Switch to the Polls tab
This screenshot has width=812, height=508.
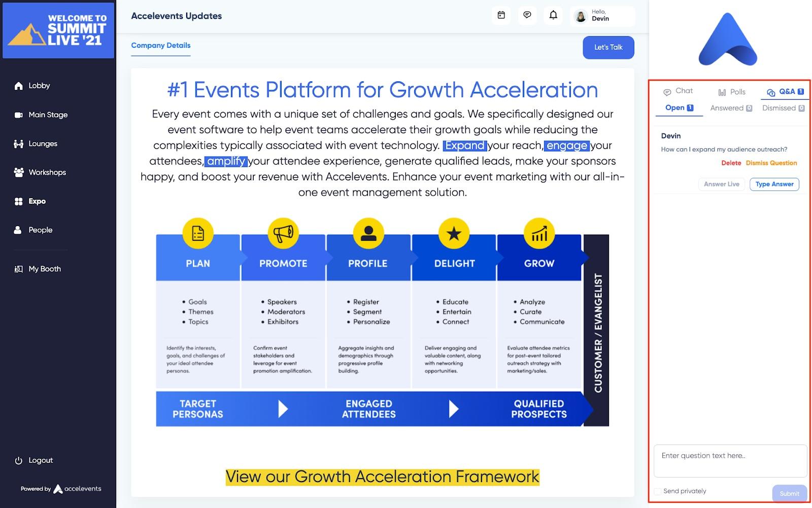point(732,92)
